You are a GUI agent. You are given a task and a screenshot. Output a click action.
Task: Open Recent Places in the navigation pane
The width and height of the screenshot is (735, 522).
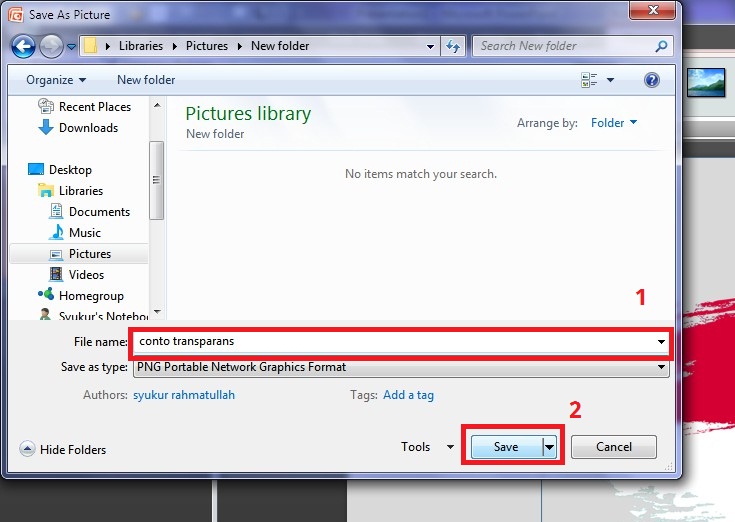pyautogui.click(x=95, y=107)
